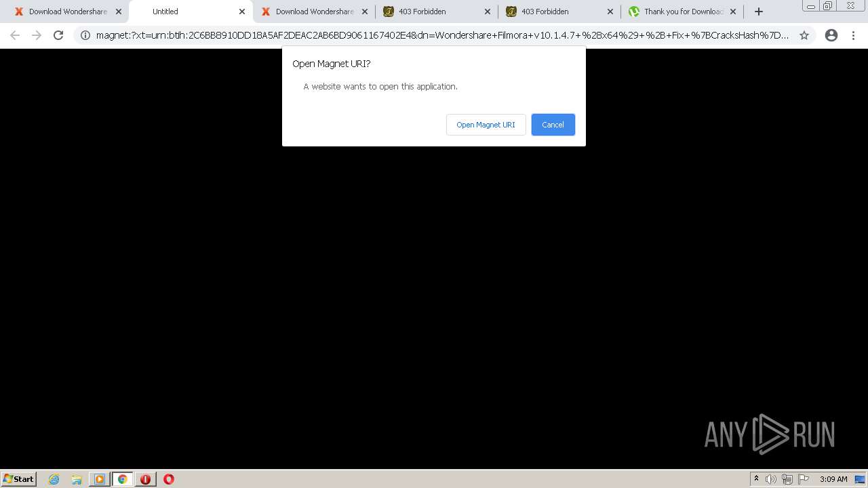Go back to previous page
The image size is (868, 488).
pyautogui.click(x=15, y=35)
